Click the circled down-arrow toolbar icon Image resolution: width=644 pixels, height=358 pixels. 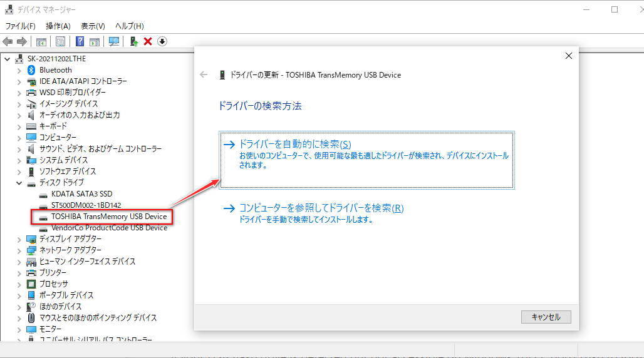162,41
